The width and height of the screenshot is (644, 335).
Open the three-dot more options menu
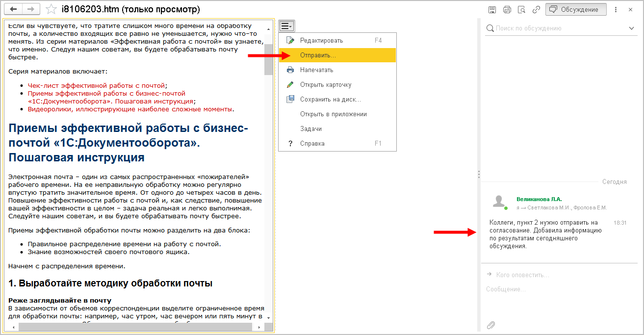(616, 9)
